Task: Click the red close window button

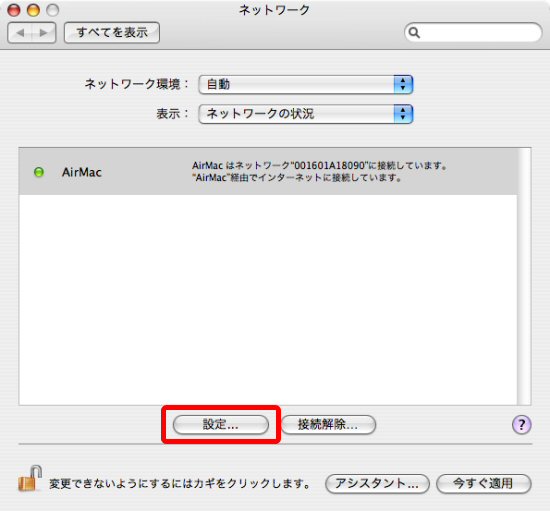Action: coord(14,10)
